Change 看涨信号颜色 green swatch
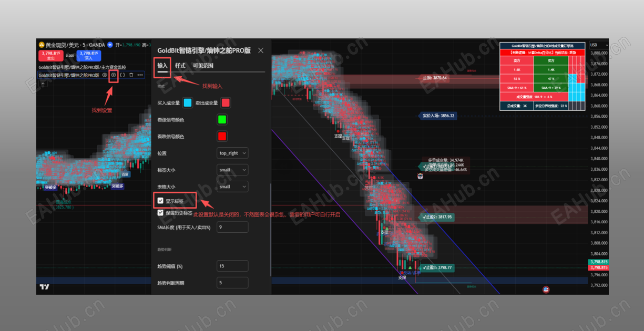This screenshot has height=331, width=644. [x=222, y=120]
